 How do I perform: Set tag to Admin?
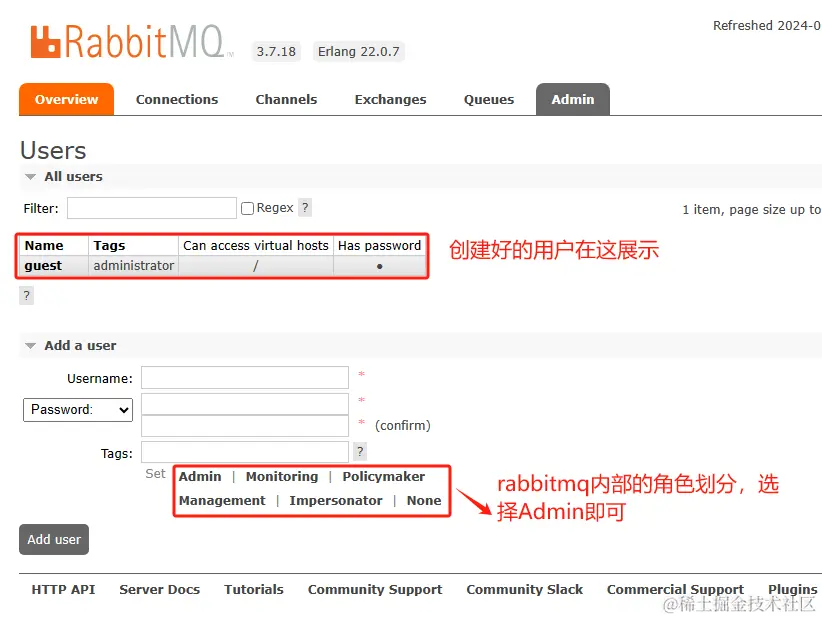[200, 476]
